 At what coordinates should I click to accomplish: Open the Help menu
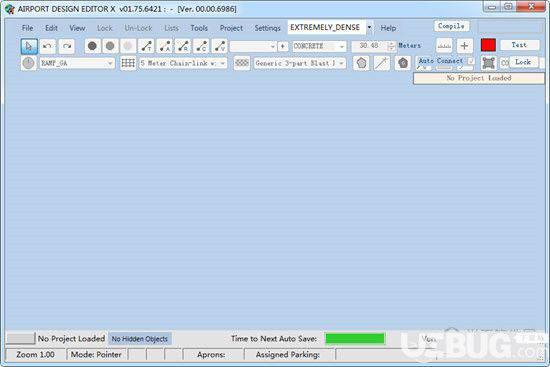pyautogui.click(x=388, y=28)
